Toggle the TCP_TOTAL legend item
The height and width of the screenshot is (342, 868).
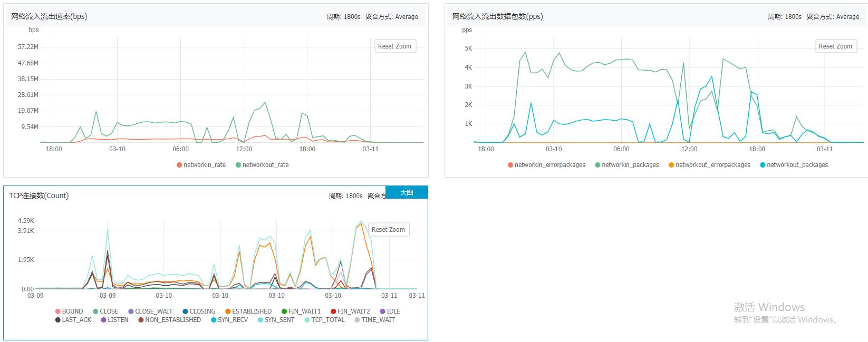coord(324,320)
